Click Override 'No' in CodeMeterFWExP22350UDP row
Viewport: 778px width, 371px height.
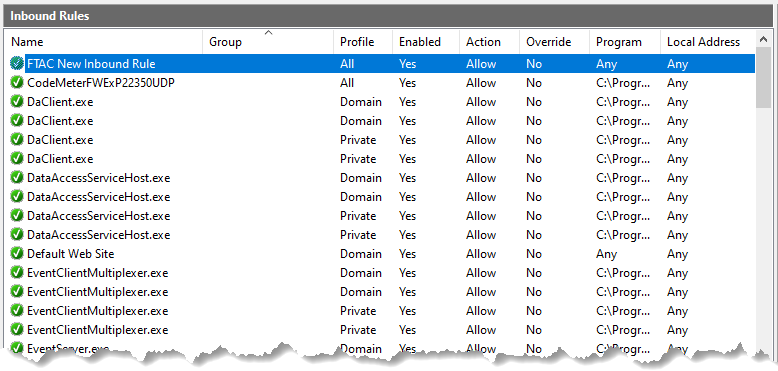[x=534, y=83]
